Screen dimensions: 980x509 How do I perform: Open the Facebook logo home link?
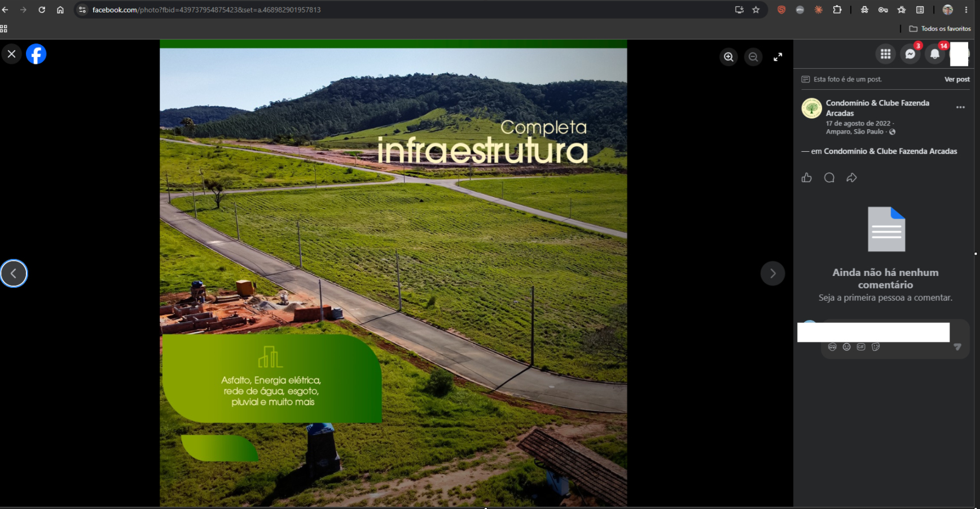[36, 54]
